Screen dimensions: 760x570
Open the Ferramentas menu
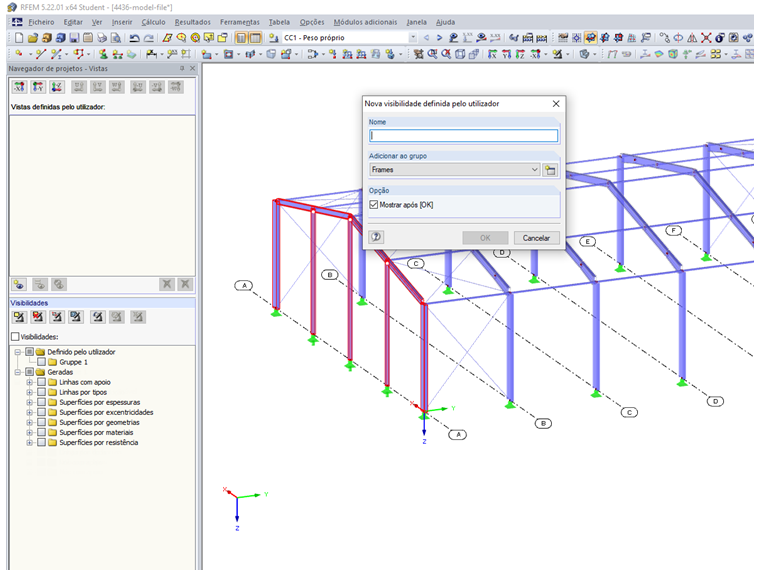coord(239,22)
